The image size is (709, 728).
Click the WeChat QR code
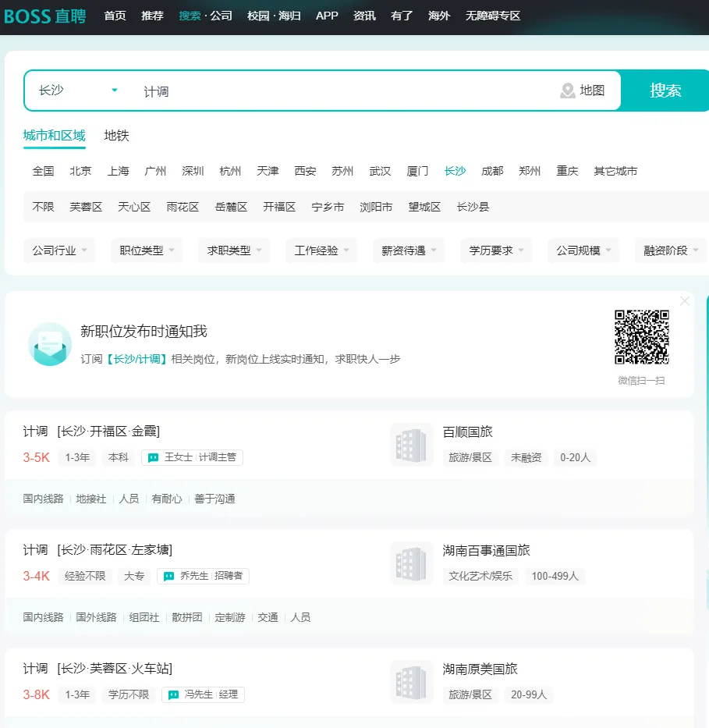(x=642, y=337)
